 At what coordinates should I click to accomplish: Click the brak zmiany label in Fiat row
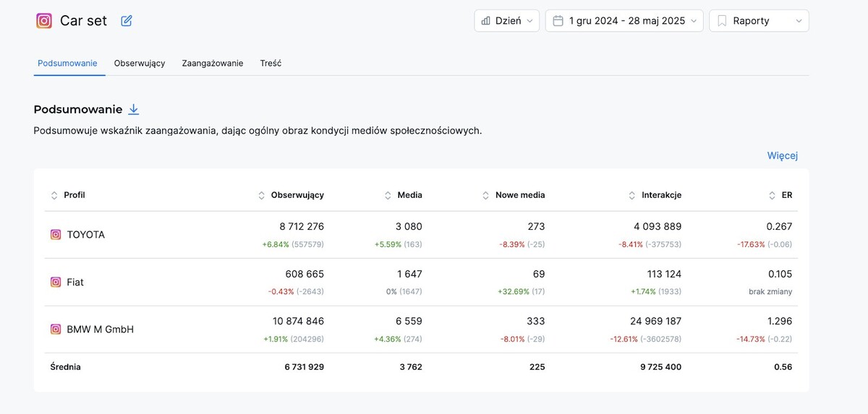(770, 292)
